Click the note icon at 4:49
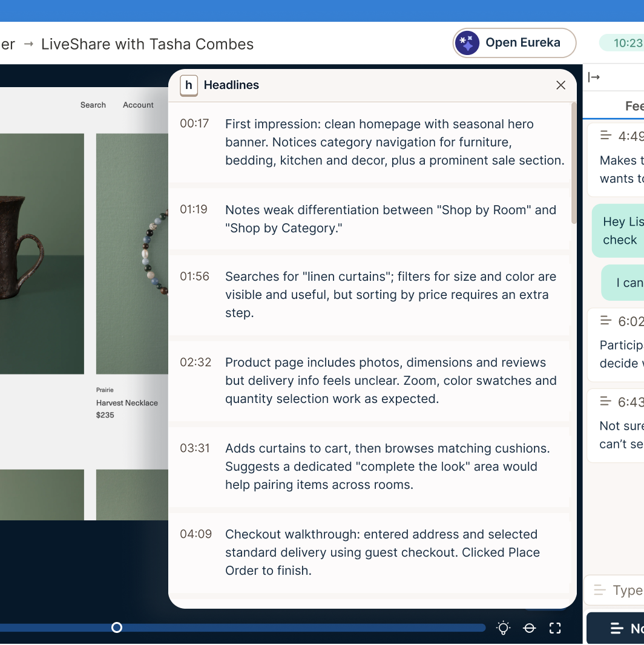The height and width of the screenshot is (645, 644). click(x=606, y=135)
